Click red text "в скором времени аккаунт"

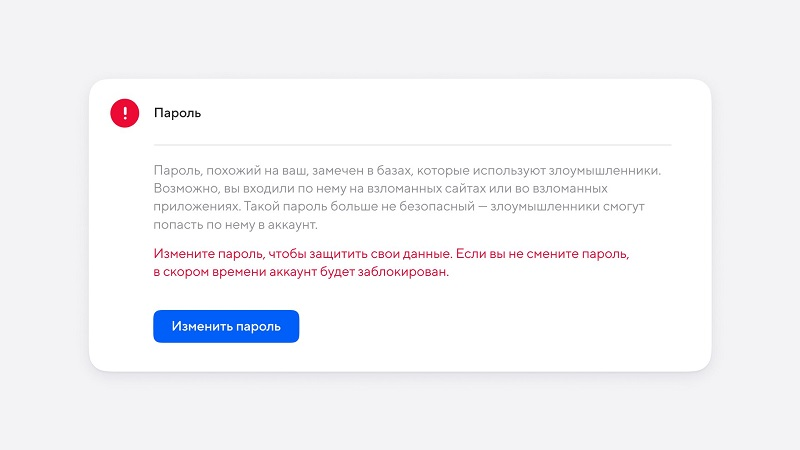click(x=301, y=271)
